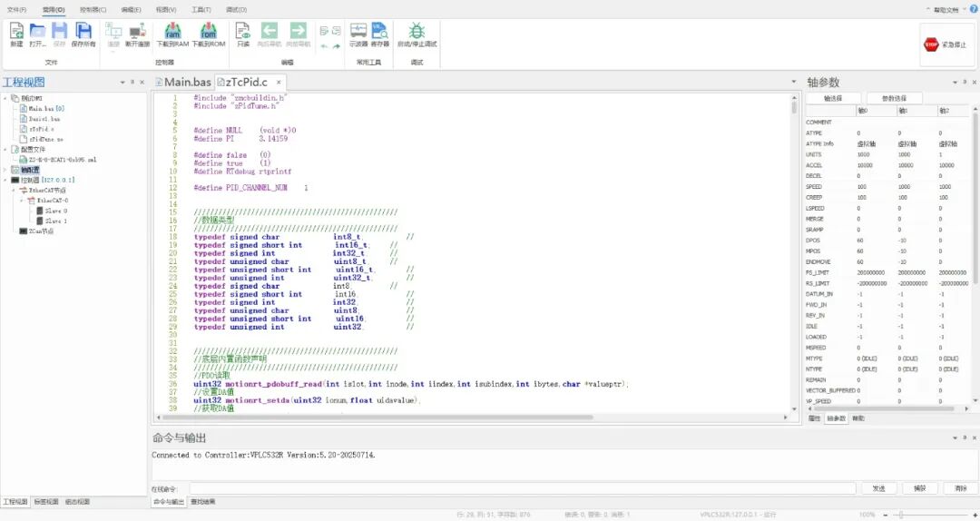
Task: Download program to RAM icon
Action: click(x=172, y=31)
